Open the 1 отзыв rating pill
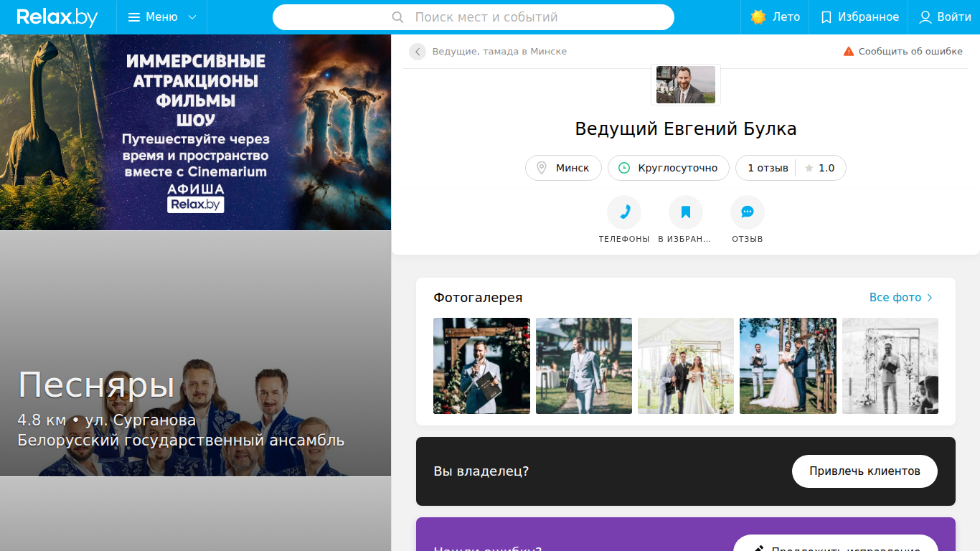Screen dimensions: 980x551 pos(791,168)
